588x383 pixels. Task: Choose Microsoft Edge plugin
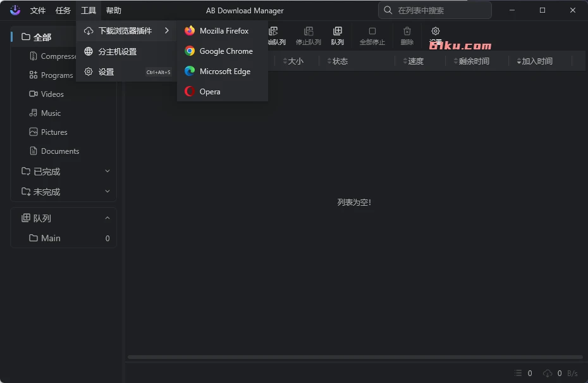click(223, 72)
